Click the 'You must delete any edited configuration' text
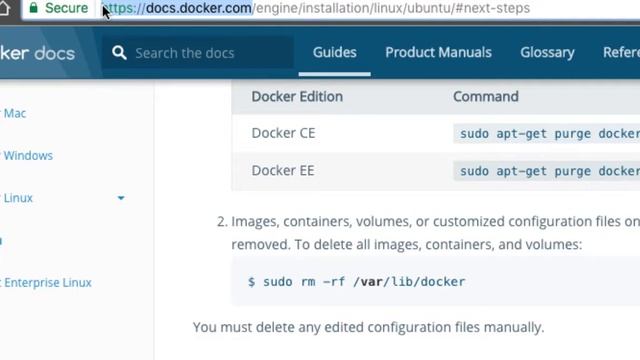640x360 pixels. (x=369, y=327)
